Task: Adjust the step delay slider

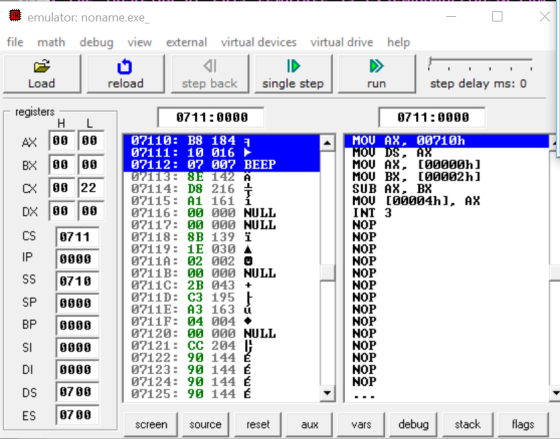Action: pos(431,61)
